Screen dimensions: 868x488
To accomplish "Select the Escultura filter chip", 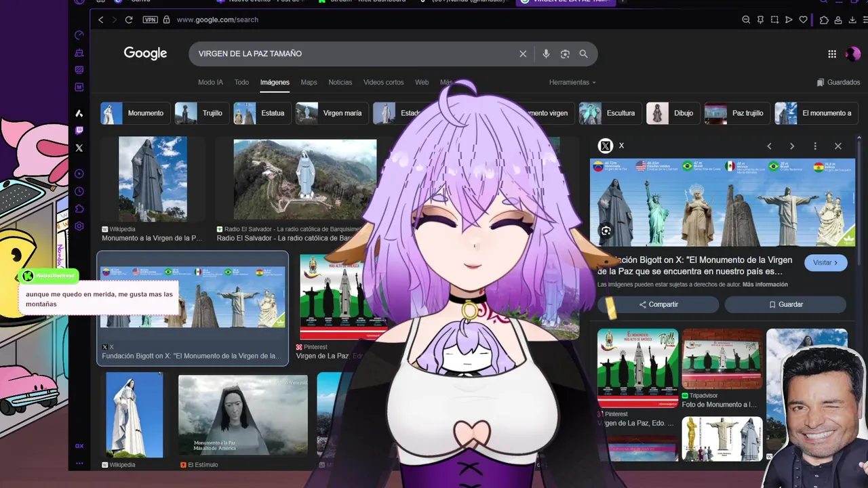I will (x=609, y=113).
